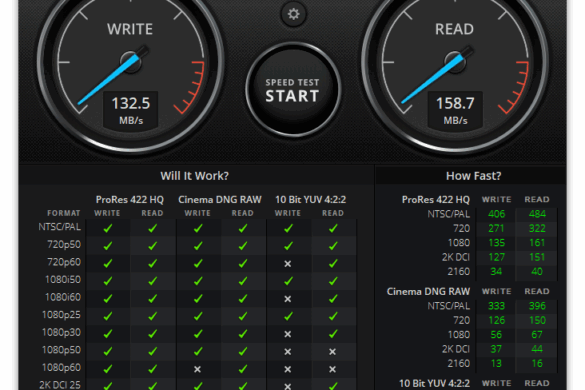Click 10 Bit YUV 4:2:2 header in Will It Work
Image resolution: width=585 pixels, height=390 pixels.
(310, 200)
